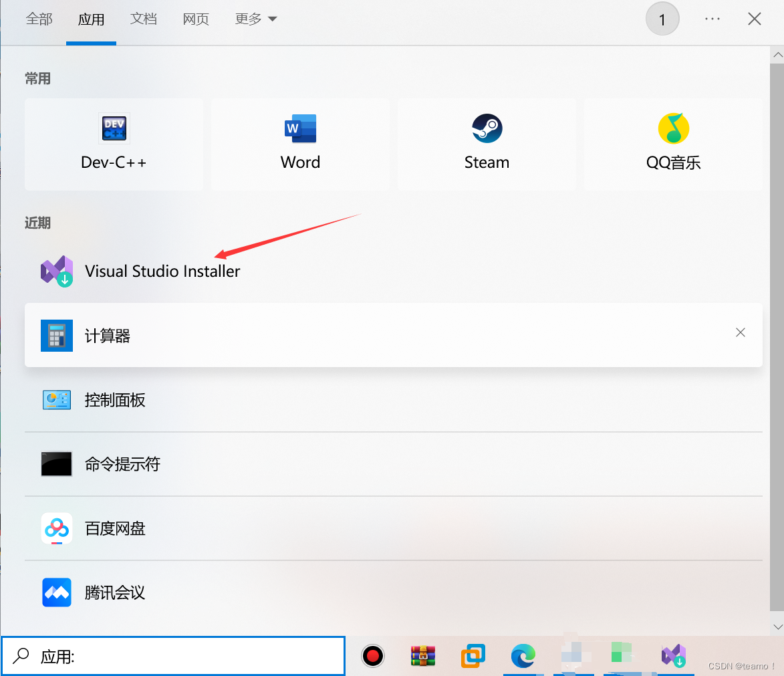Open WinRAR from the taskbar
The image size is (784, 676).
tap(423, 656)
